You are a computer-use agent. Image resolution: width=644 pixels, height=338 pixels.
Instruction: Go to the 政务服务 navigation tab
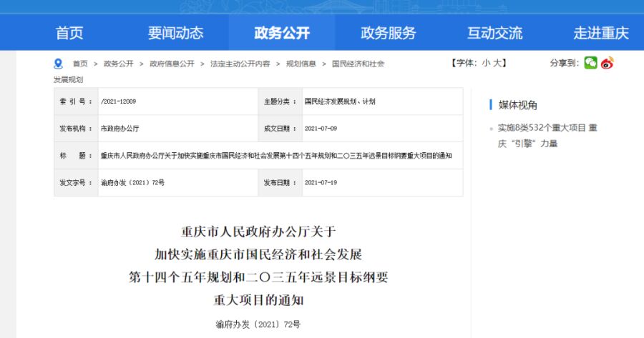coord(388,33)
